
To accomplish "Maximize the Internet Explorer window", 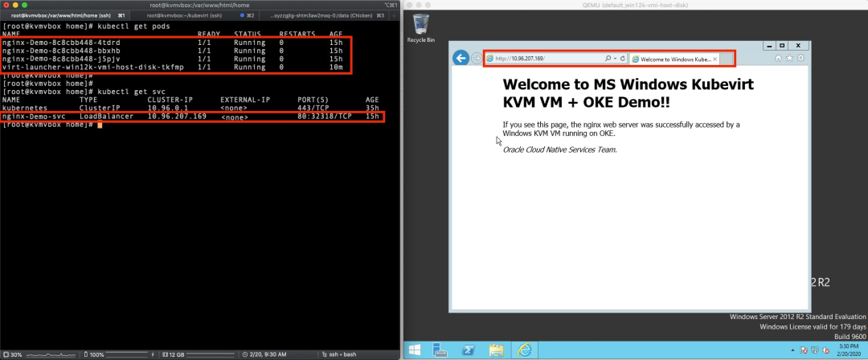I will [x=782, y=46].
